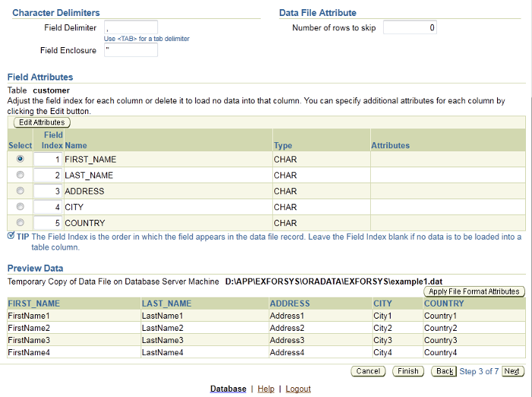Click the TIP checkmark icon
The image size is (532, 397).
(11, 236)
